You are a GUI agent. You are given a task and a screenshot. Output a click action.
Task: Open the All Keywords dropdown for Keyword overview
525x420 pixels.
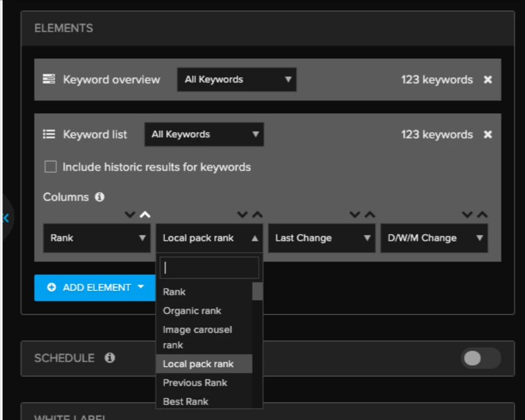point(236,79)
